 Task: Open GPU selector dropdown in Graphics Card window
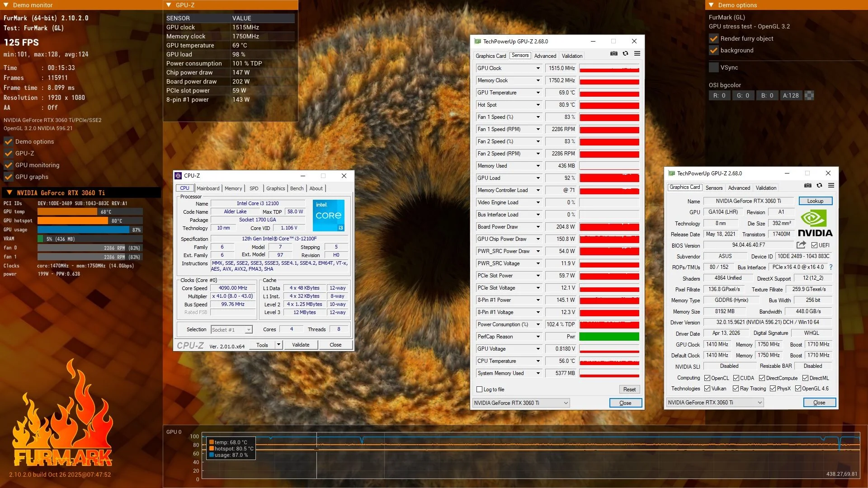(x=715, y=403)
